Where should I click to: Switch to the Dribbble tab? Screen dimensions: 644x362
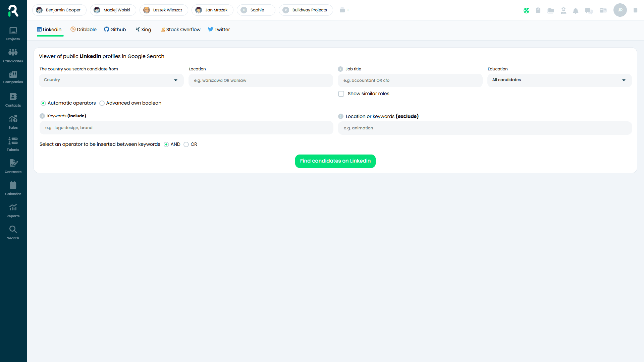(83, 29)
